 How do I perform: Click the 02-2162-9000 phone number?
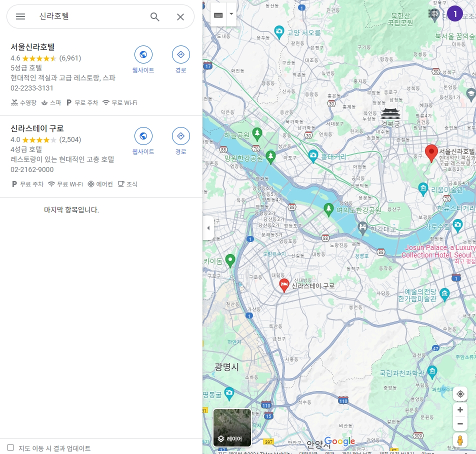click(x=32, y=169)
